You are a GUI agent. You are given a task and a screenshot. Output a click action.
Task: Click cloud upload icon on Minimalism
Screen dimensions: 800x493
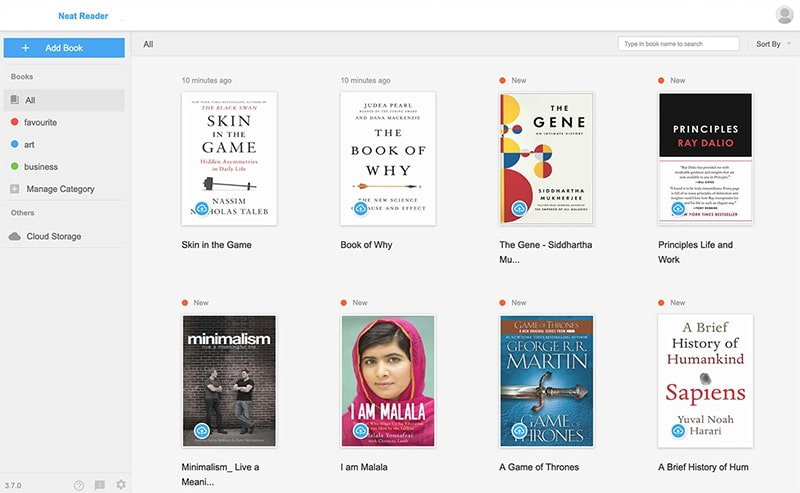coord(202,431)
